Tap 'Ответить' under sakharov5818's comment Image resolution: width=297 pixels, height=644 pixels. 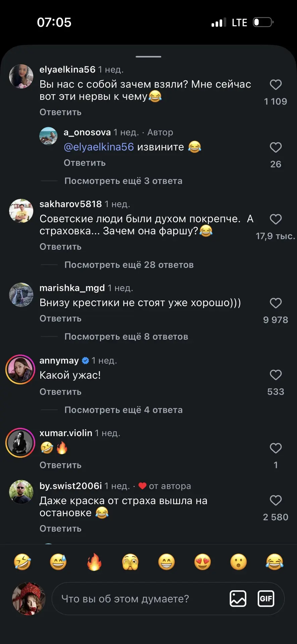(60, 247)
